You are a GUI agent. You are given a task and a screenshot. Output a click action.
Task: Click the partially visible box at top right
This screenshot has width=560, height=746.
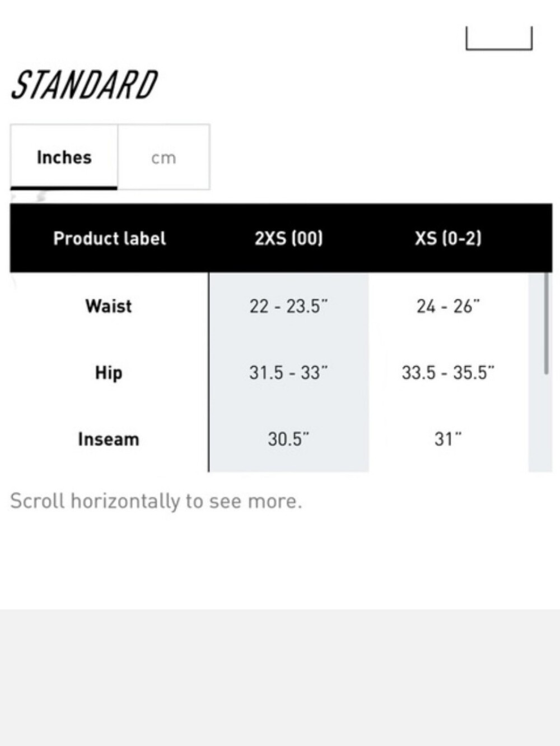click(499, 38)
